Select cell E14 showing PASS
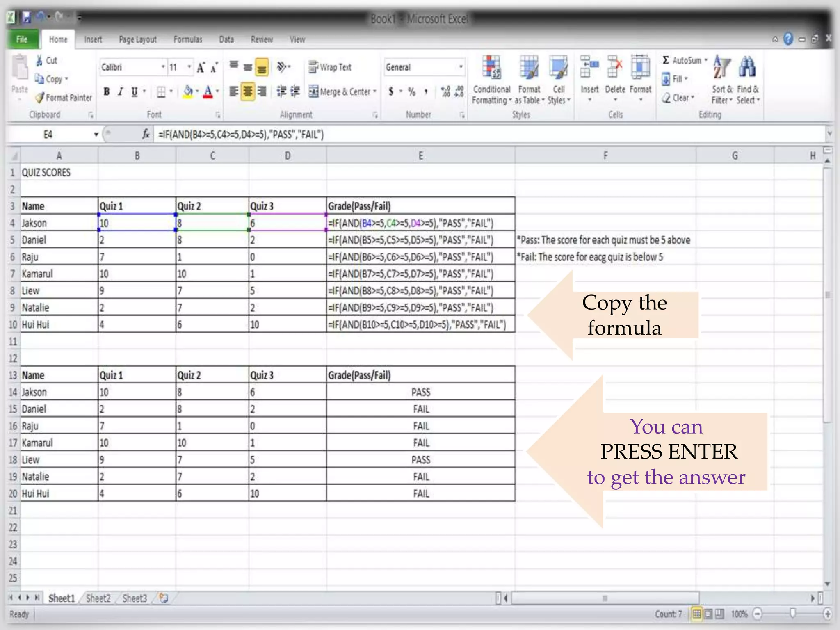Viewport: 840px width, 630px height. (x=420, y=392)
